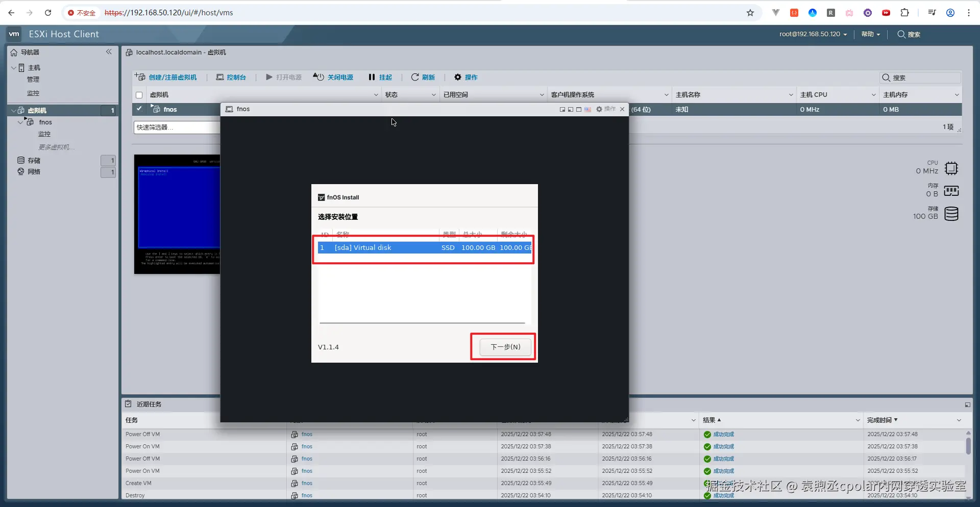The image size is (980, 507).
Task: Open the 主机内存 column dropdown arrow
Action: [x=957, y=95]
